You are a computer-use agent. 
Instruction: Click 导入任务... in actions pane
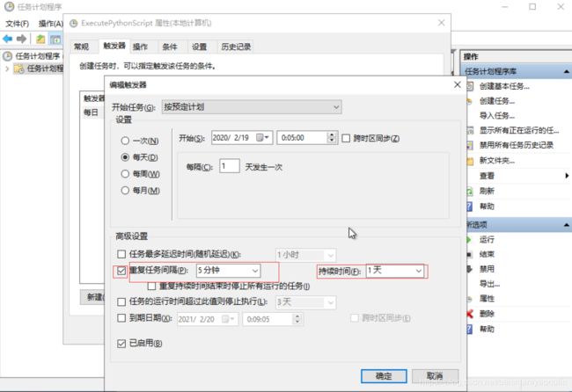pos(497,116)
